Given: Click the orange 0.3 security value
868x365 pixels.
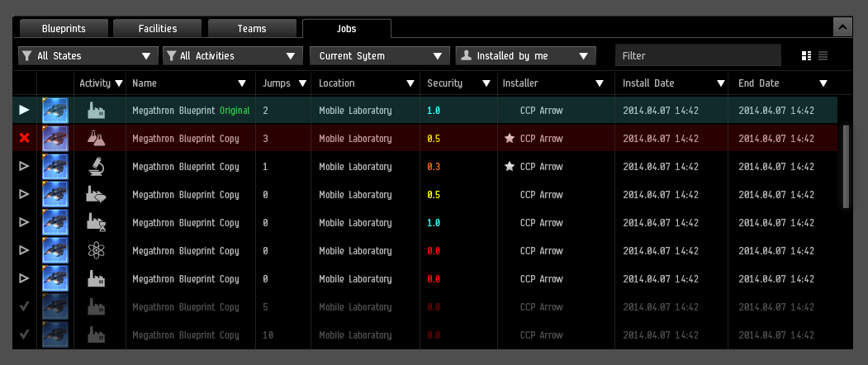Looking at the screenshot, I should (434, 167).
